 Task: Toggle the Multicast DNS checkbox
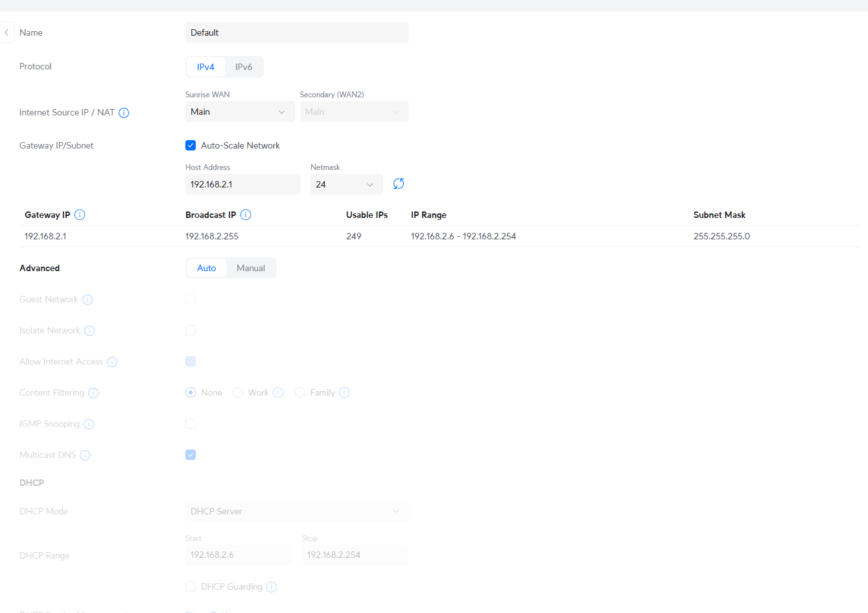pos(191,455)
